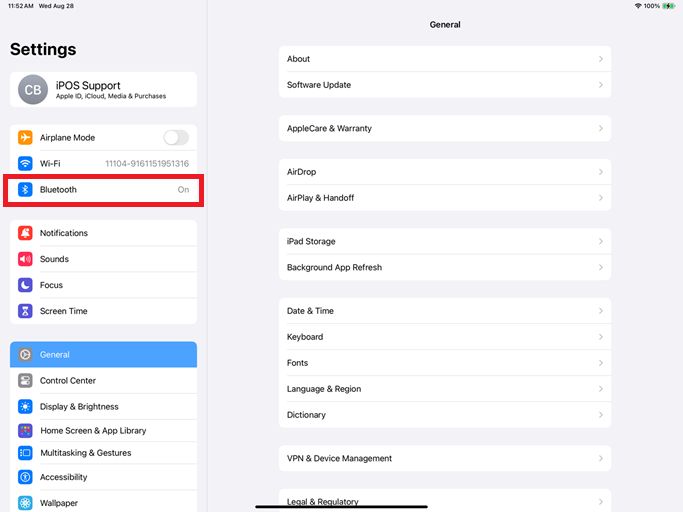The width and height of the screenshot is (683, 512).
Task: Tap the Focus moon icon
Action: tap(25, 285)
